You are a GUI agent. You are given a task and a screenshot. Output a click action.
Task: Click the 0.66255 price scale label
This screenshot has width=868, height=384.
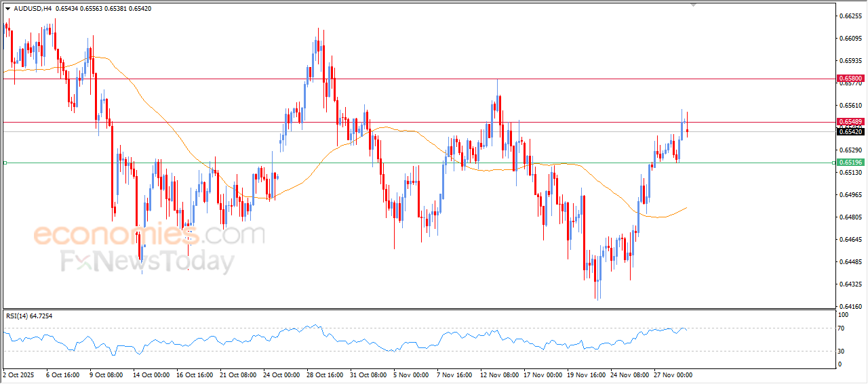pos(850,15)
